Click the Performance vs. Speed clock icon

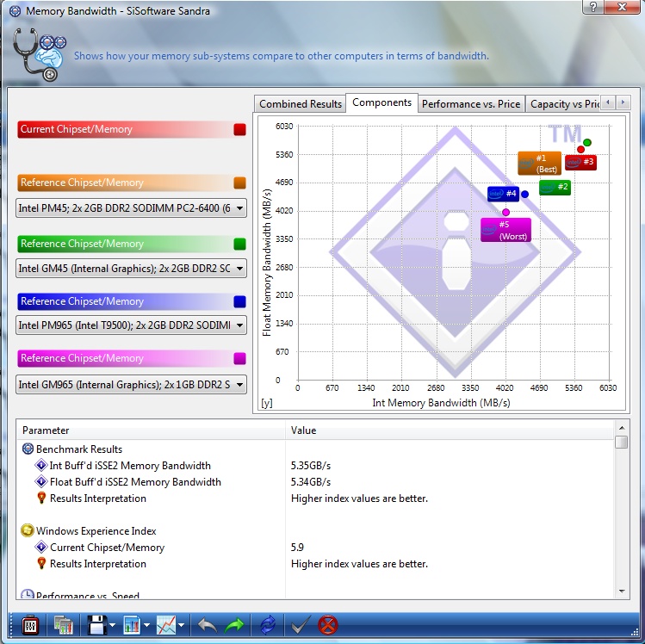click(x=28, y=594)
